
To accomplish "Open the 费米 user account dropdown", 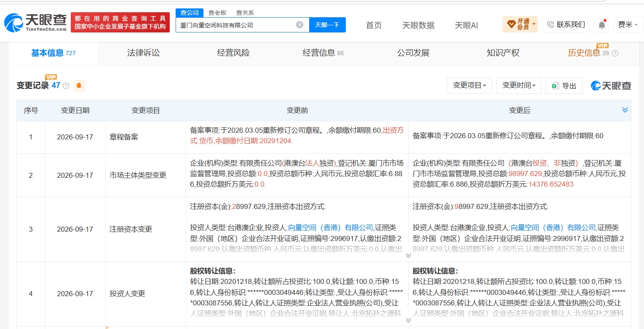I will point(627,25).
